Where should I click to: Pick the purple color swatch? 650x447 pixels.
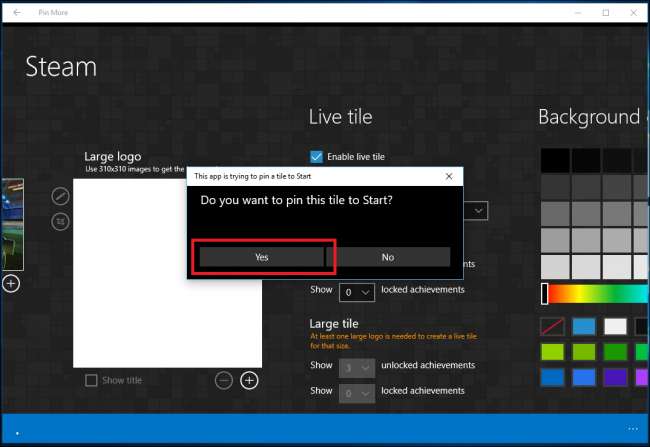point(615,378)
